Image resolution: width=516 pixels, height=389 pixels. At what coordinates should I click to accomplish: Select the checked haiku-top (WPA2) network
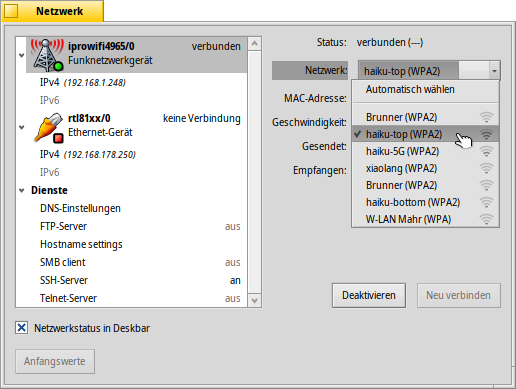(426, 134)
